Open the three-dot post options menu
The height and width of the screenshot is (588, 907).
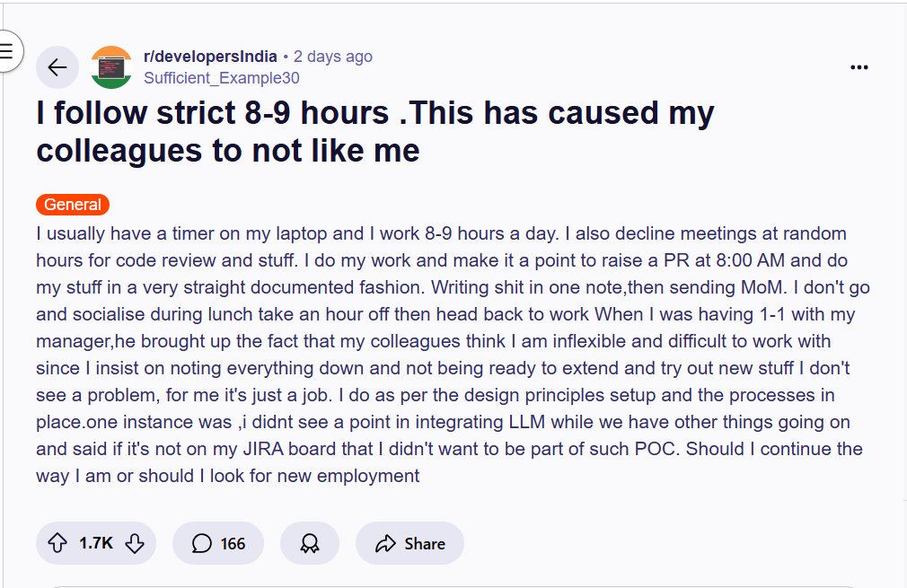[x=859, y=67]
